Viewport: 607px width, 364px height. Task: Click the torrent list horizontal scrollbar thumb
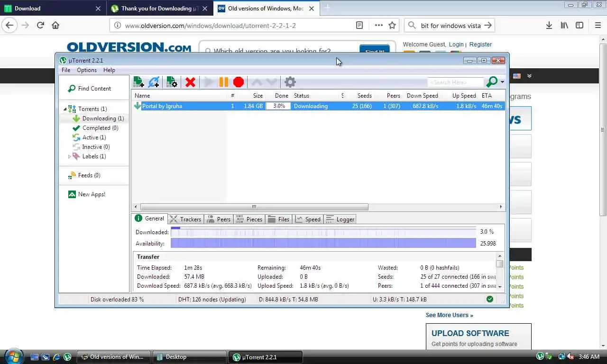pyautogui.click(x=254, y=207)
